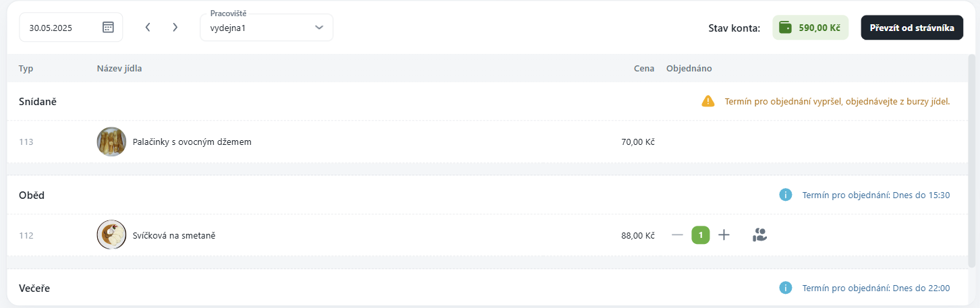Click the info icon for Oběd deadline
The height and width of the screenshot is (308, 980).
pyautogui.click(x=785, y=195)
